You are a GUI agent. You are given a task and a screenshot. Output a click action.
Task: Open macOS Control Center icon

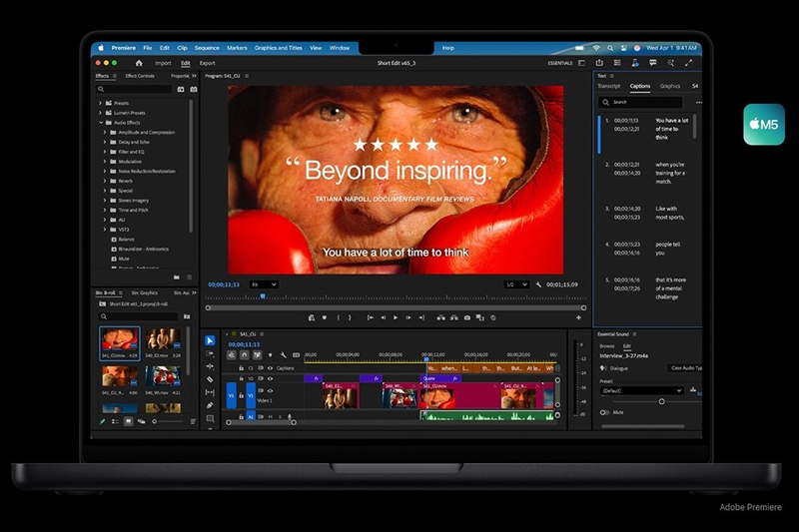point(623,48)
